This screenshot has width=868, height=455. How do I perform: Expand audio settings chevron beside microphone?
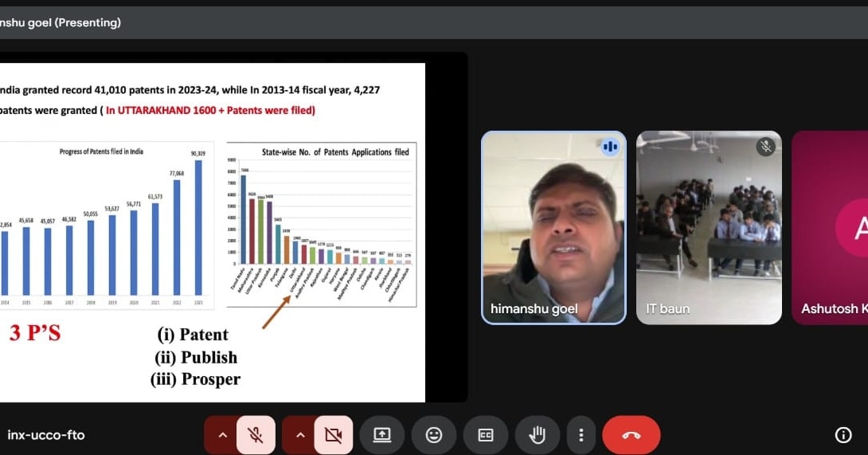tap(222, 435)
